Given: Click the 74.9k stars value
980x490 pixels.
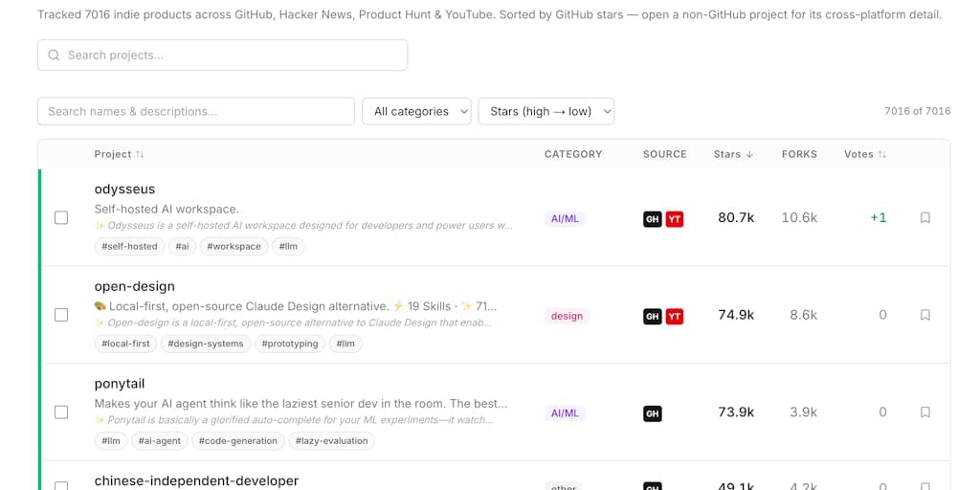Looking at the screenshot, I should [736, 315].
